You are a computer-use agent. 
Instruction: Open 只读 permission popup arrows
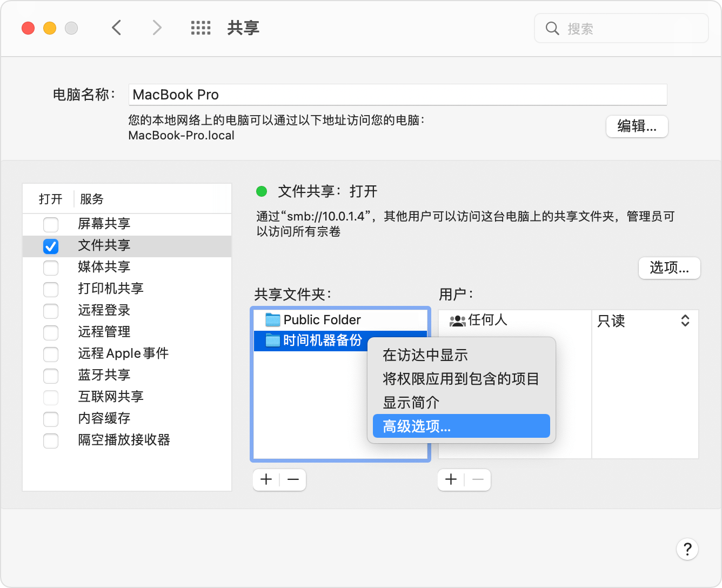[685, 320]
